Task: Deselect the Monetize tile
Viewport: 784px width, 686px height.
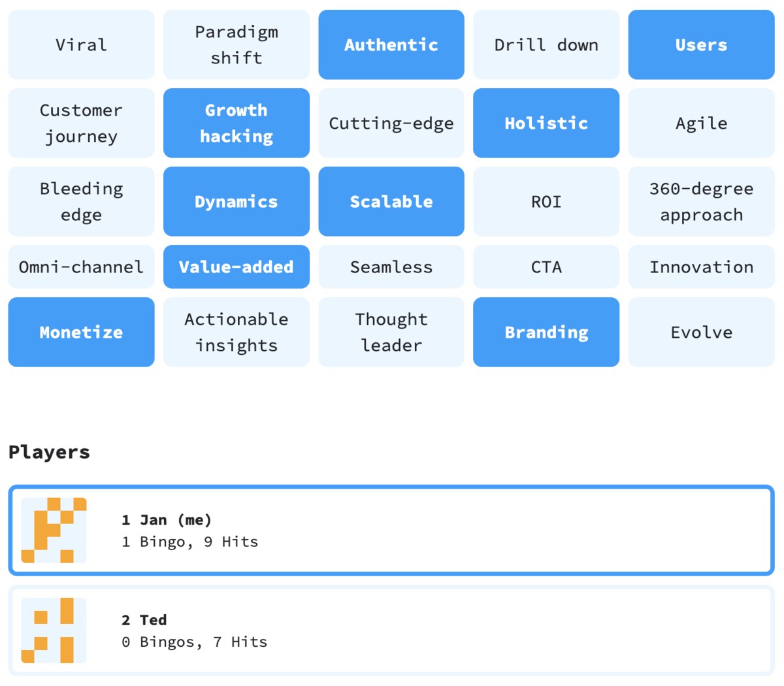Action: 81,332
